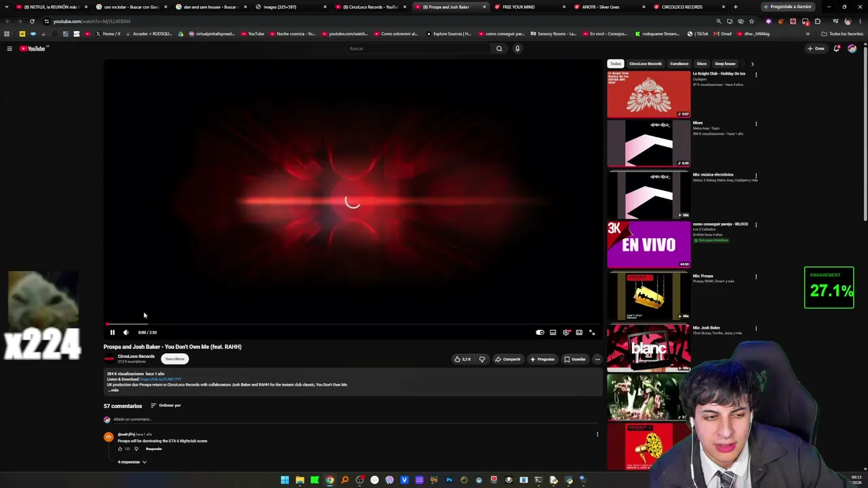Pause the video playback

[113, 332]
